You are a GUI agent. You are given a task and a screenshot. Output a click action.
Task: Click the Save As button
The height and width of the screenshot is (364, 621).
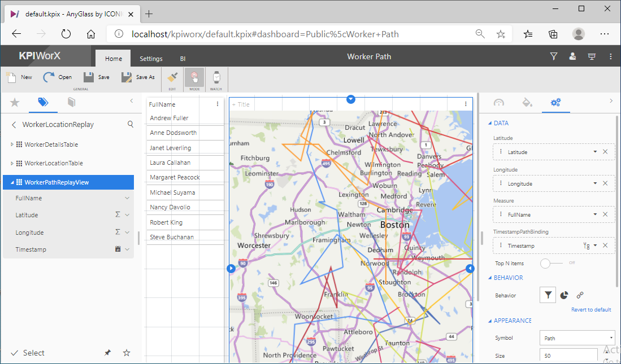(138, 77)
